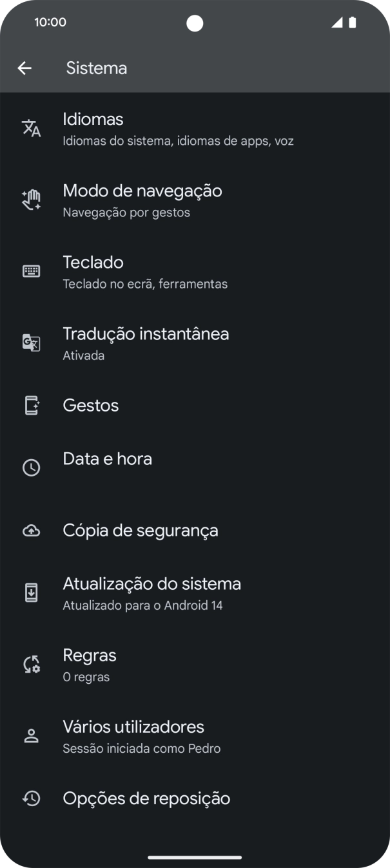Screen dimensions: 390x868
Task: Select the Gestos phone gesture icon
Action: click(x=31, y=405)
